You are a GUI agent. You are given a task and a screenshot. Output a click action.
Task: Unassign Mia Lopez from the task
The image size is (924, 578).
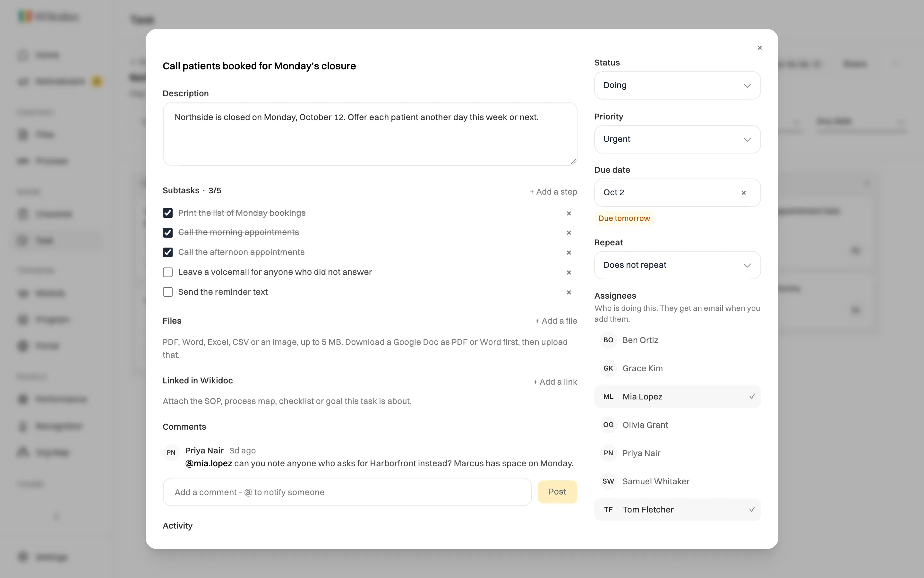pyautogui.click(x=677, y=397)
